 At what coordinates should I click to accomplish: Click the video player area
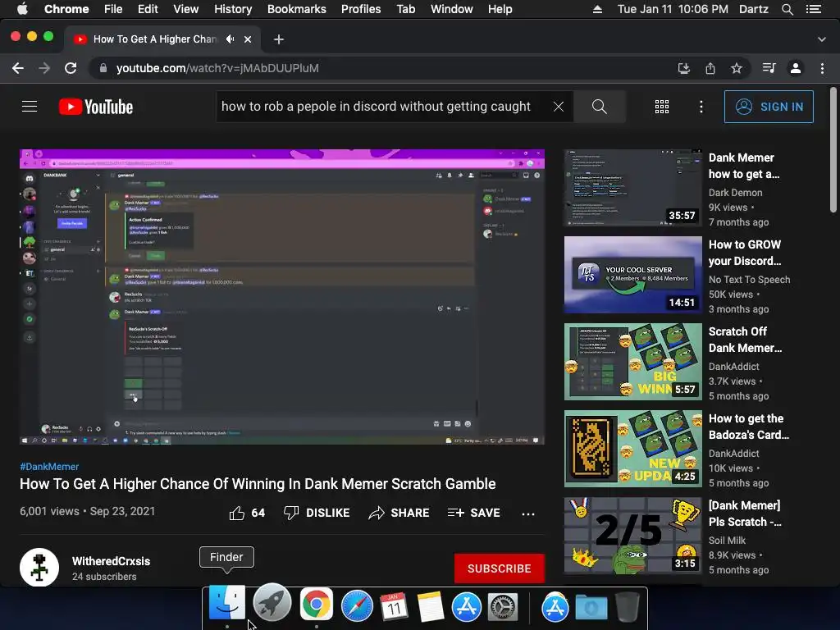coord(282,297)
